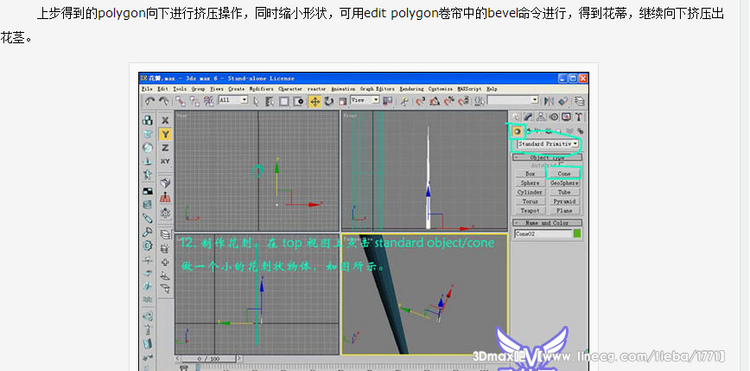Open the Rendering menu
The height and width of the screenshot is (371, 750).
pos(411,89)
